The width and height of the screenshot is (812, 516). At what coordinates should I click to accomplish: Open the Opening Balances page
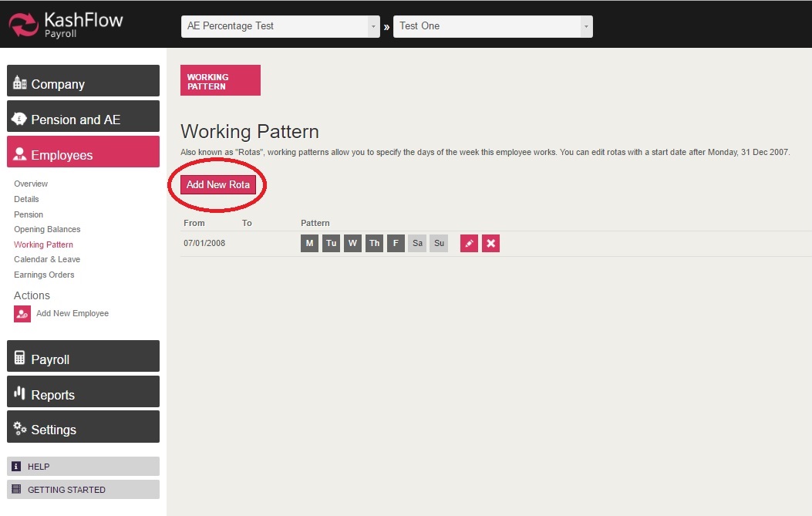[x=47, y=229]
